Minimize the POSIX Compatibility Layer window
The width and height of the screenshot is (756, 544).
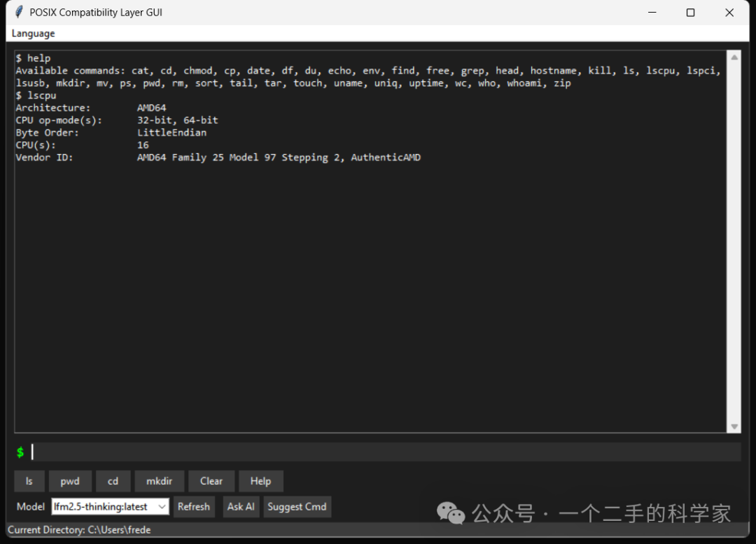coord(652,12)
